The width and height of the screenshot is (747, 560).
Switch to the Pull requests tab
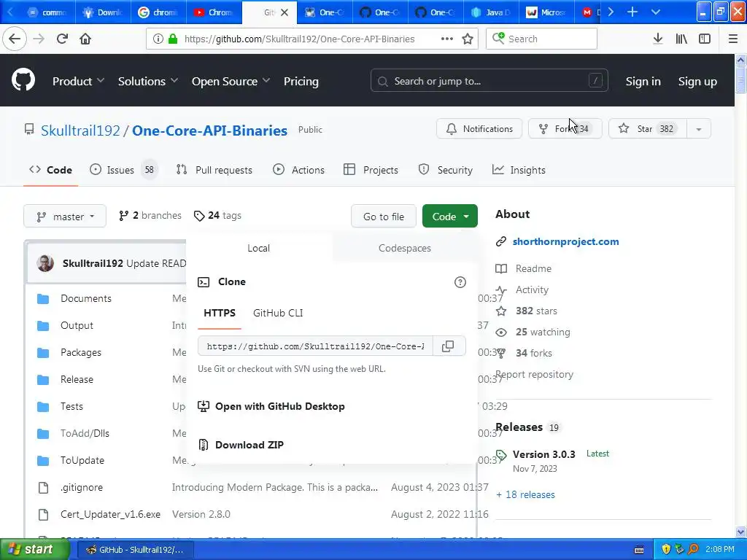click(x=214, y=170)
